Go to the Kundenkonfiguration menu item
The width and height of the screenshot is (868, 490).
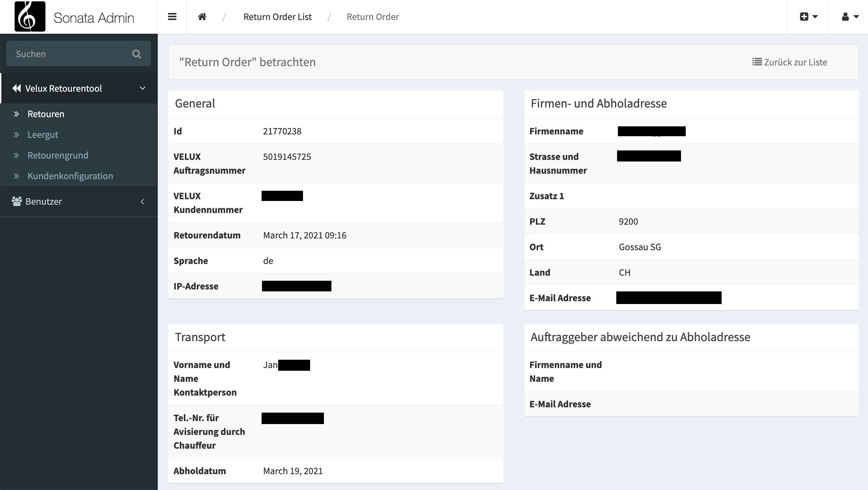click(70, 176)
